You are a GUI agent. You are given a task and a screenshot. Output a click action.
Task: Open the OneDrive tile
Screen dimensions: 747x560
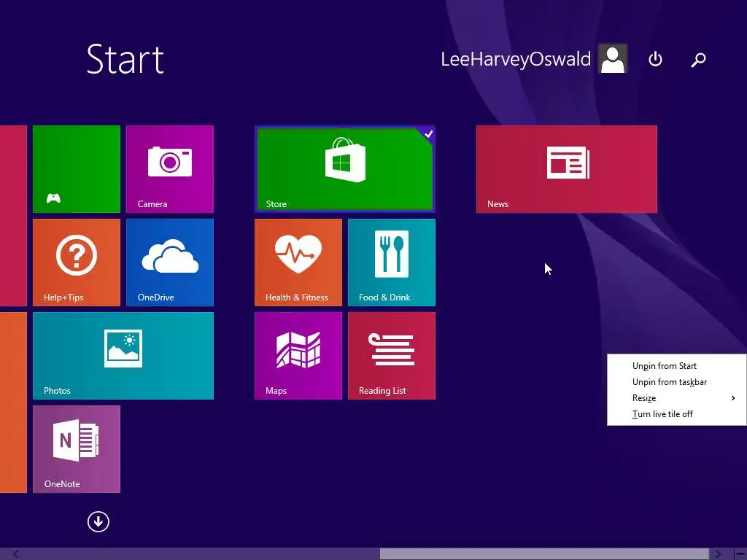pos(169,262)
